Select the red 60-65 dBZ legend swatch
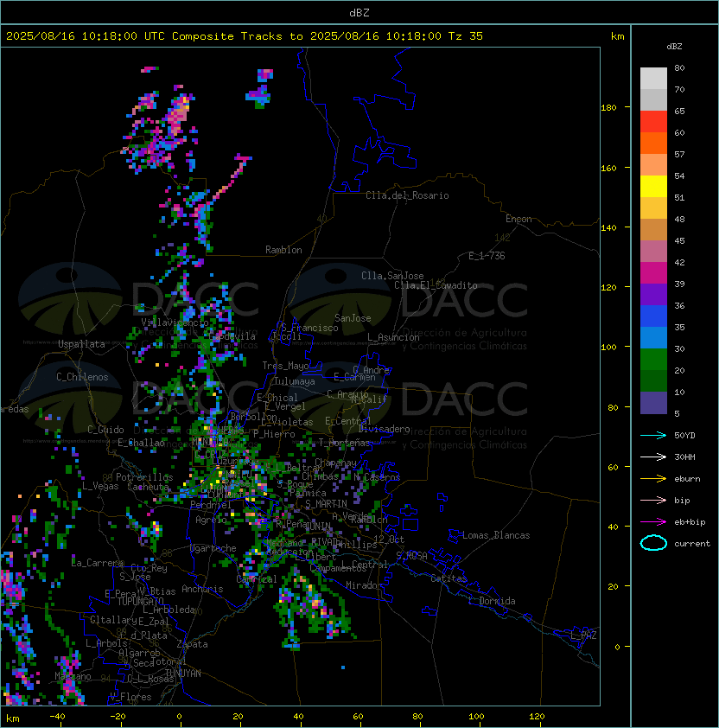Viewport: 719px width, 728px height. [653, 122]
